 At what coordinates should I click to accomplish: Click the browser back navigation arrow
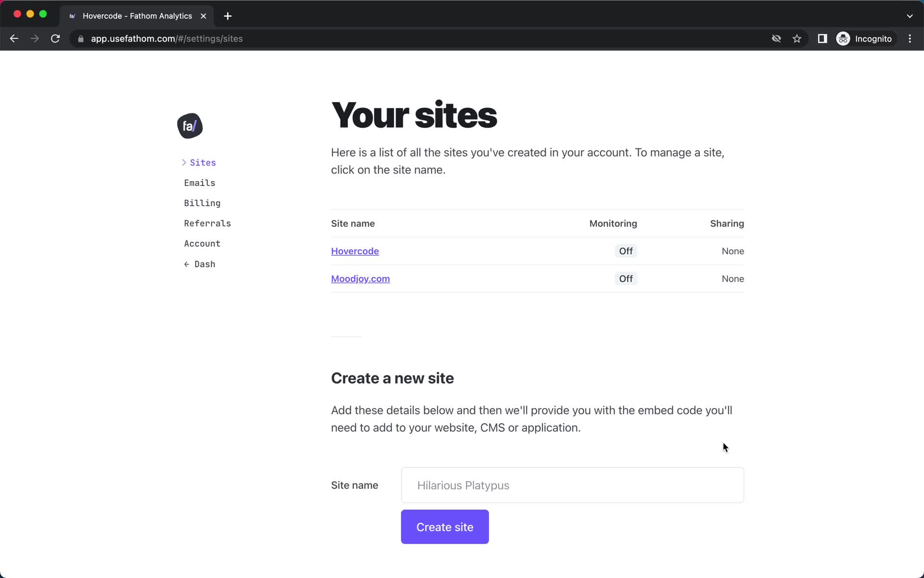pos(13,39)
